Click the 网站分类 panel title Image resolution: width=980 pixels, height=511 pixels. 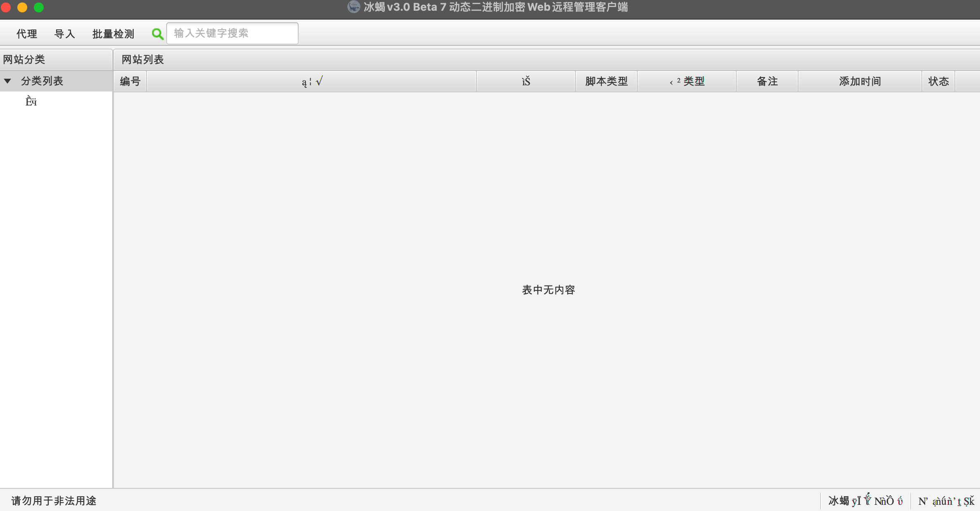click(x=24, y=59)
